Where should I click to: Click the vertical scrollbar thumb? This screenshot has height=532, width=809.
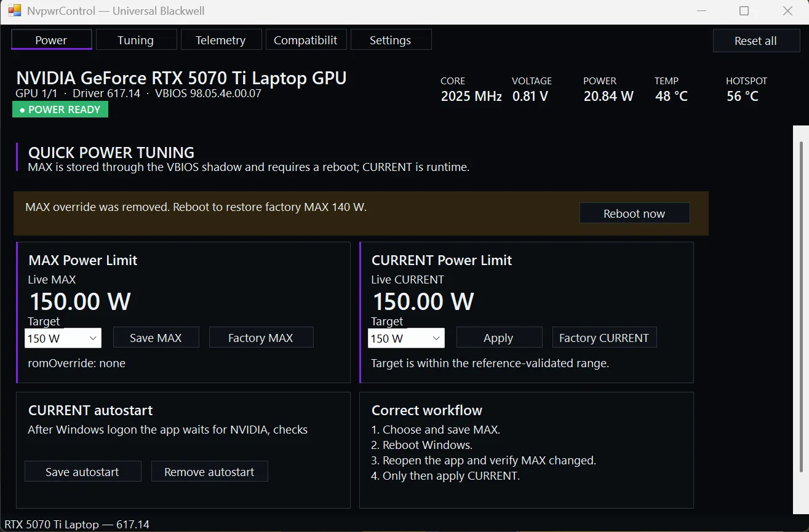click(801, 308)
